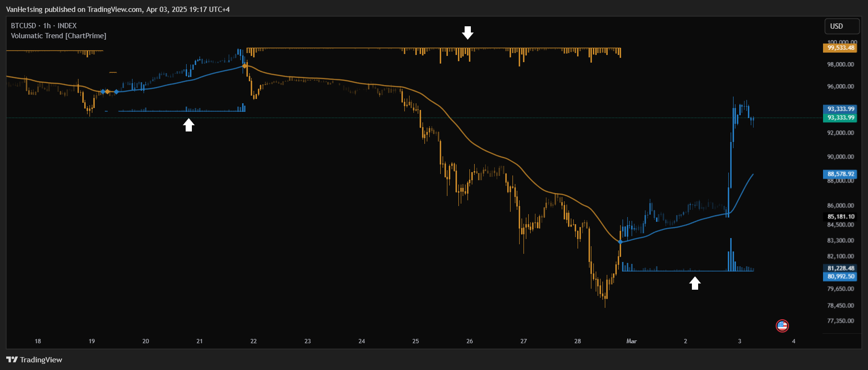This screenshot has height=370, width=868.
Task: Click the 88,578.92 blue price label
Action: pyautogui.click(x=841, y=174)
